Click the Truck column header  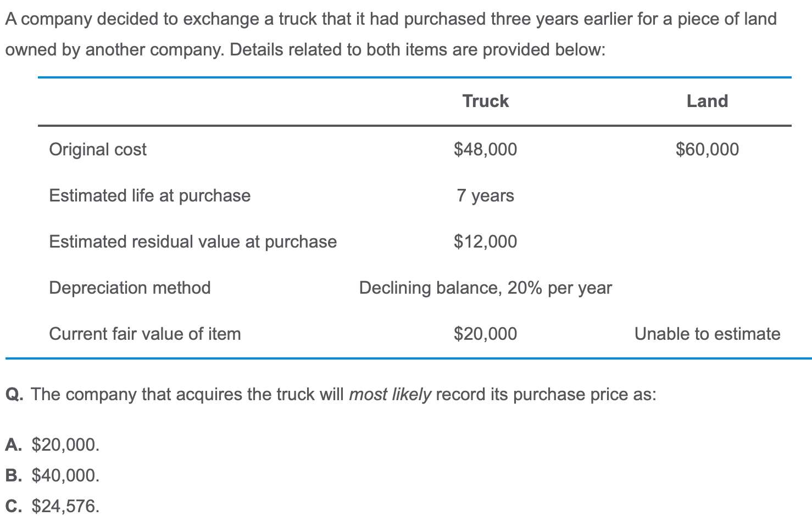(485, 101)
